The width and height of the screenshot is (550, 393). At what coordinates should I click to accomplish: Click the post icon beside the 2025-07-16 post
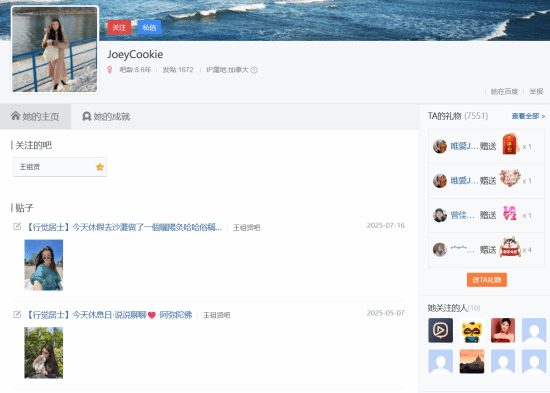click(x=17, y=227)
